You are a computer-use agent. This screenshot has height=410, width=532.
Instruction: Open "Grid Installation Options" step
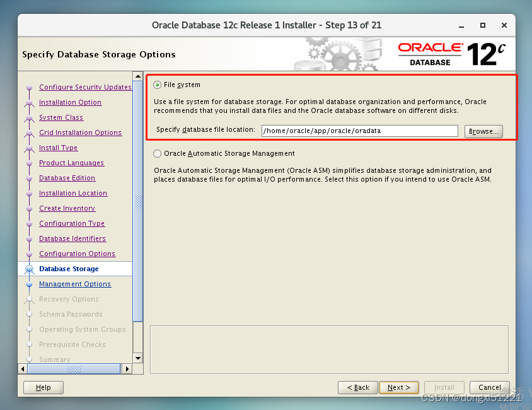coord(80,132)
